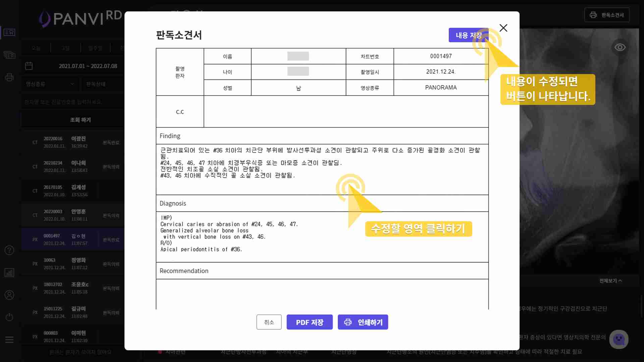Viewport: 644px width, 362px height.
Task: Click the 성별 value 남
Action: (298, 88)
